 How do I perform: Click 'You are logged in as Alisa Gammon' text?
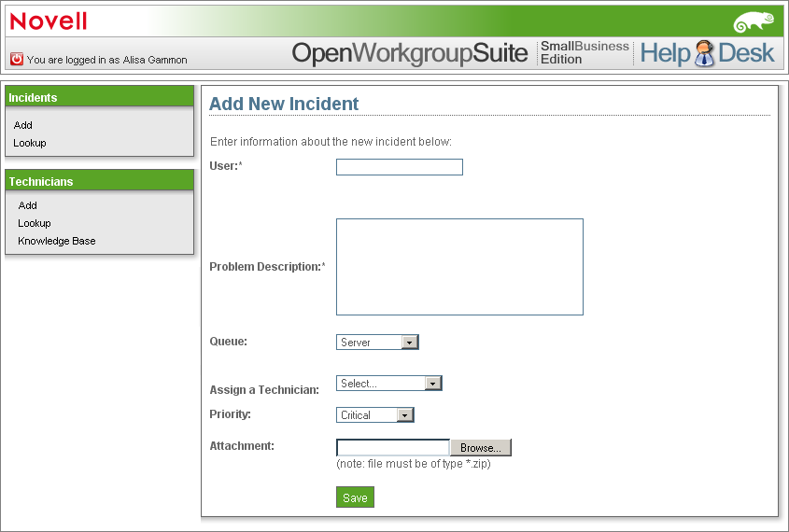click(106, 60)
